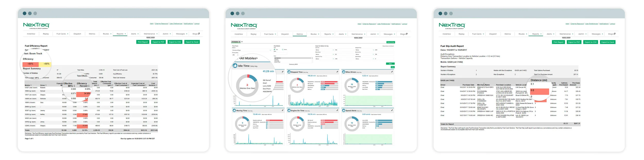Open InstaView tab in Fuel Efficiency window

(x=31, y=34)
